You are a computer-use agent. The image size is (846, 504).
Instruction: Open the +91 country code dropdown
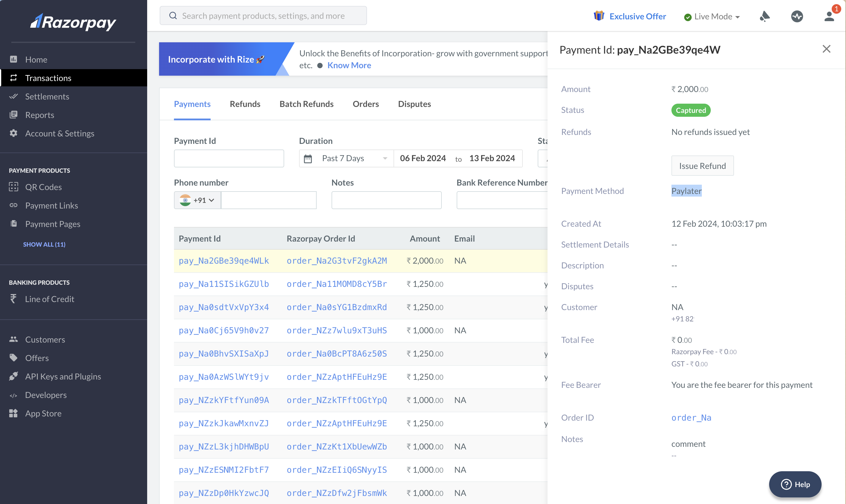coord(197,200)
